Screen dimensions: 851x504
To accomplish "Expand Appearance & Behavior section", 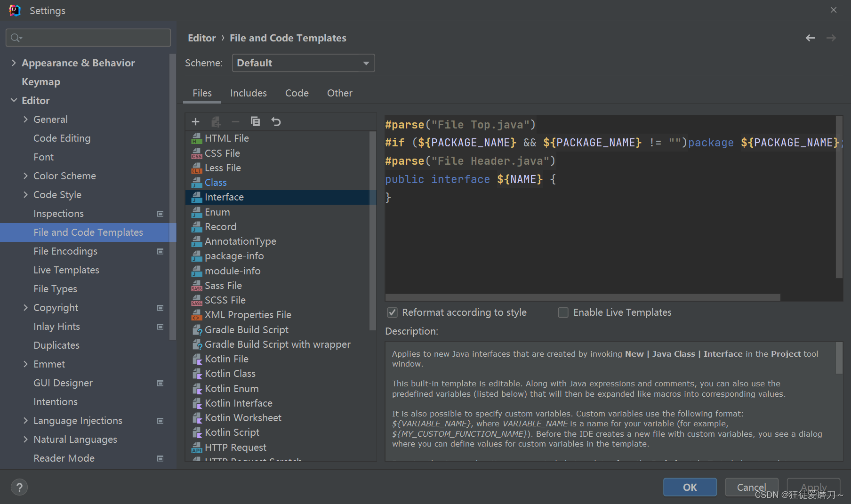I will pos(14,63).
